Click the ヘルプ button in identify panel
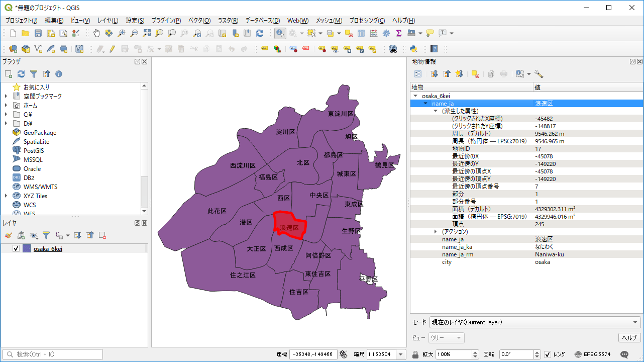Viewport: 644px width, 362px height. click(x=629, y=338)
